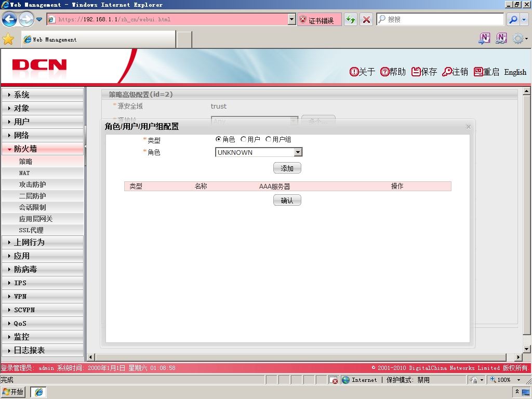This screenshot has height=399, width=532.
Task: Click the sidebar collapse handle arrow
Action: 86,146
